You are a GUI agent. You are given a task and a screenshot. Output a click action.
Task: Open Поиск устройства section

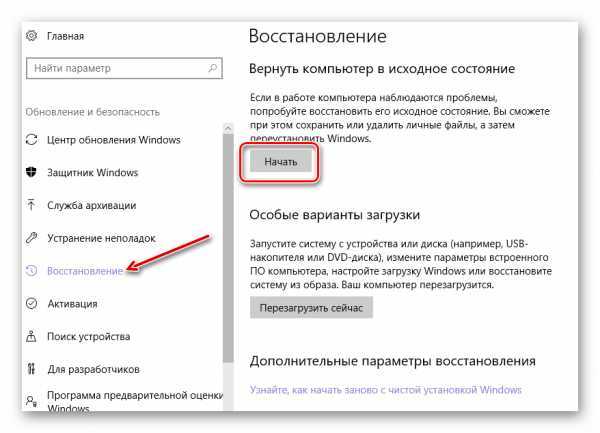pyautogui.click(x=88, y=337)
